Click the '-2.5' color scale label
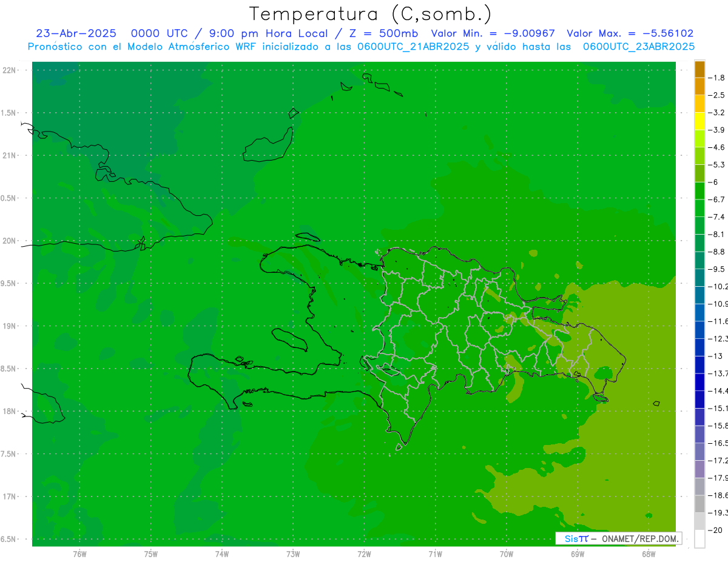Viewport: 728px width, 562px height. coord(716,95)
